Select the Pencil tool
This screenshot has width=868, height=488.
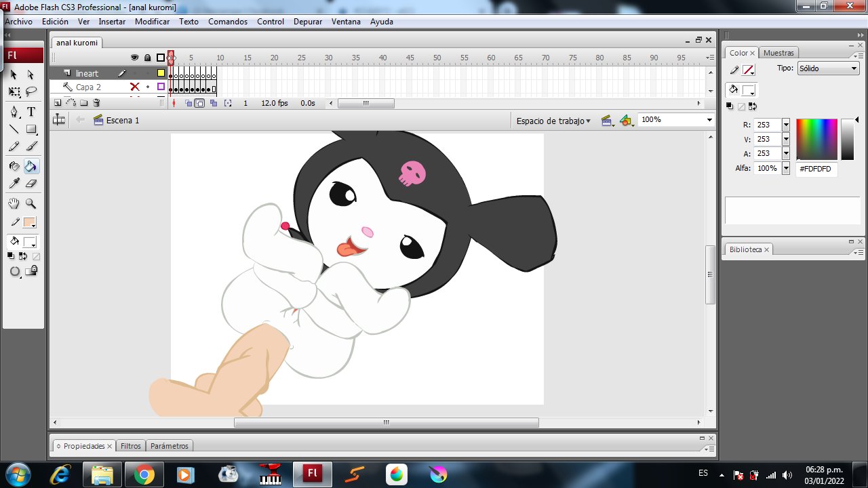tap(14, 146)
